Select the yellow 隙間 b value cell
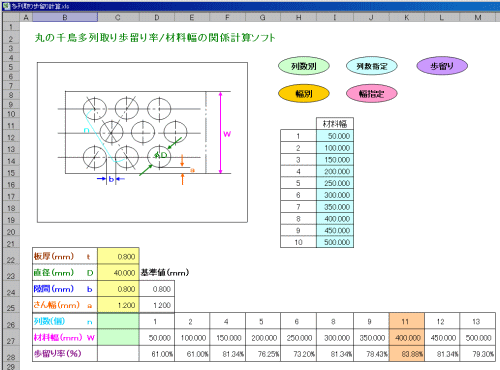 pos(118,289)
